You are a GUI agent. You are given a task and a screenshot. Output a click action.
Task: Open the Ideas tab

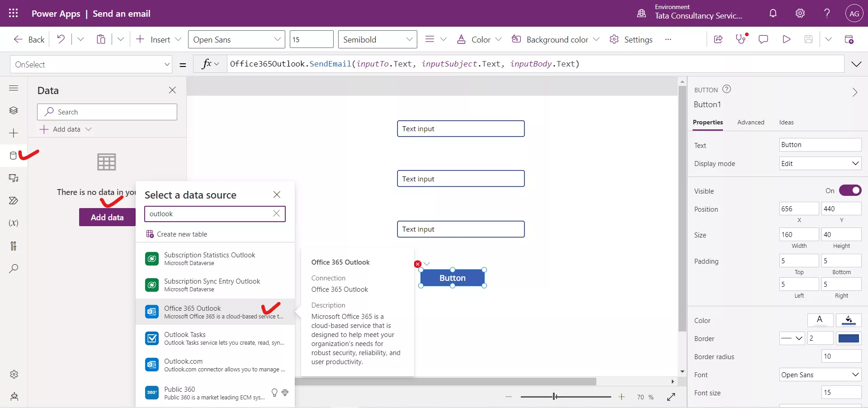pos(787,122)
